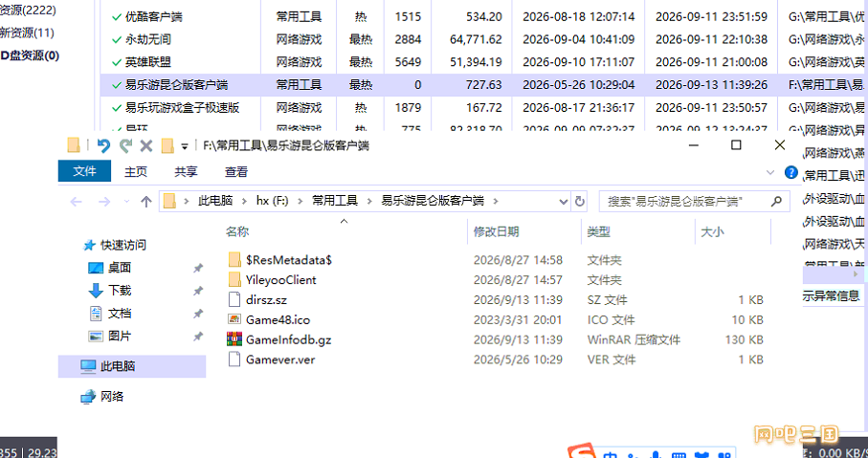The width and height of the screenshot is (868, 458).
Task: Open the address bar history dropdown
Action: pyautogui.click(x=564, y=202)
